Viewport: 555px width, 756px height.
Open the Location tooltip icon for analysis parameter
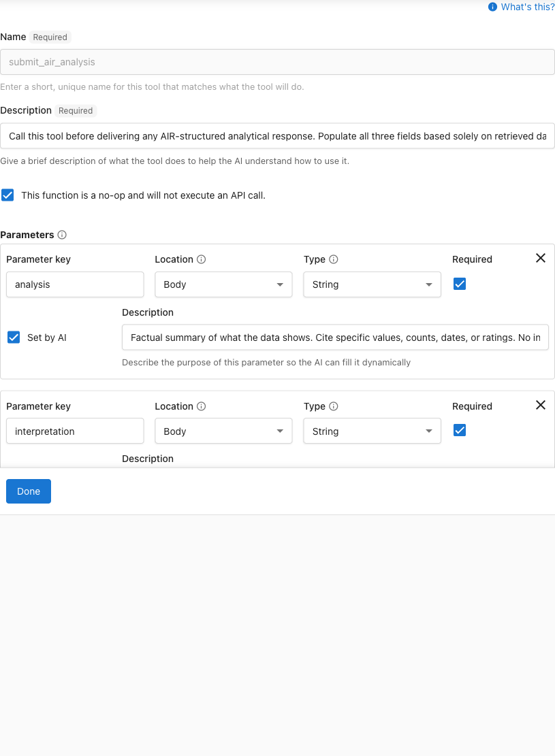[x=200, y=259]
